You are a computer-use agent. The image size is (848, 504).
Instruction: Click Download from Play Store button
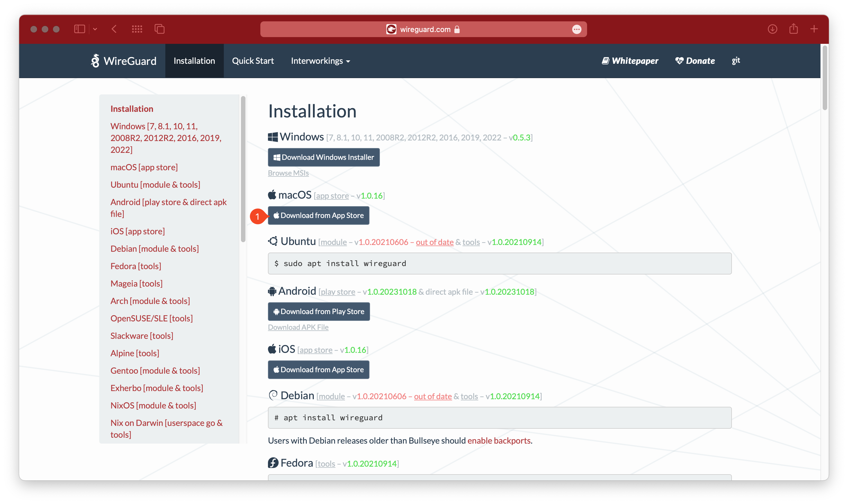[319, 312]
